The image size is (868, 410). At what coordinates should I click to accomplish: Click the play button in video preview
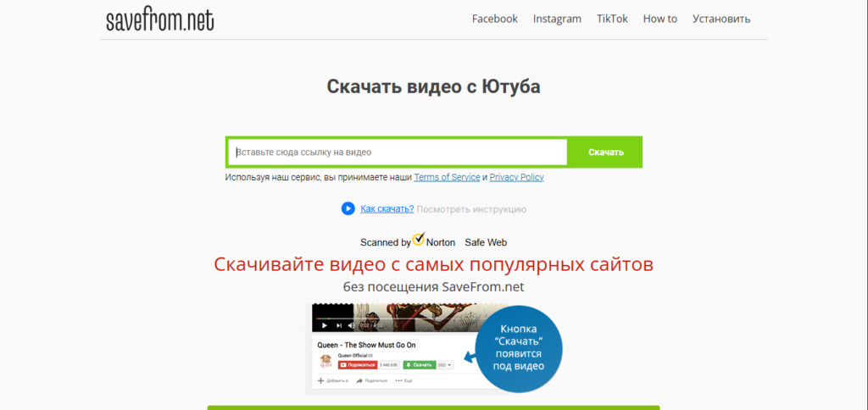click(x=325, y=325)
